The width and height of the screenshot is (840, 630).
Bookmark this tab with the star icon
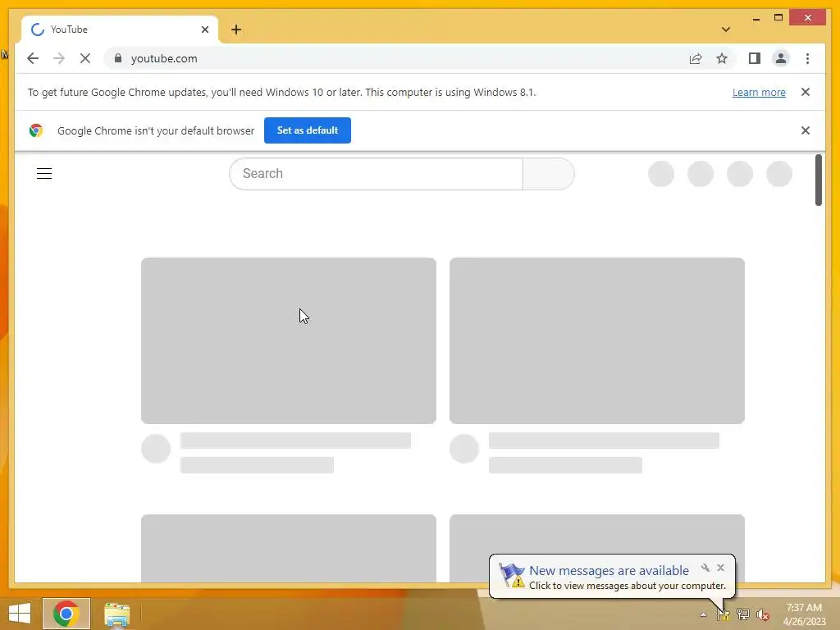pos(722,58)
